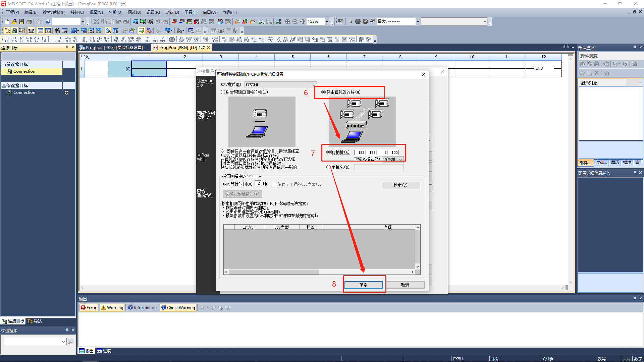This screenshot has width=644, height=362.
Task: Click the confirm 确定 button
Action: pos(364,285)
